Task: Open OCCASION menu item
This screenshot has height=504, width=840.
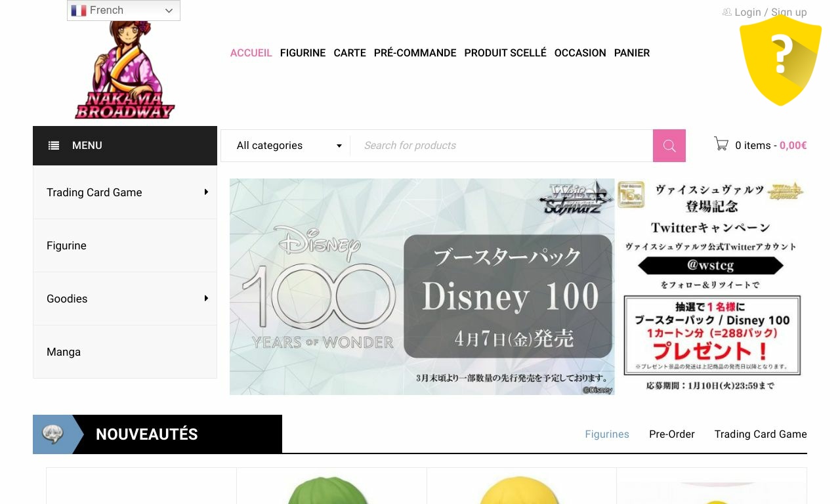Action: (x=580, y=53)
